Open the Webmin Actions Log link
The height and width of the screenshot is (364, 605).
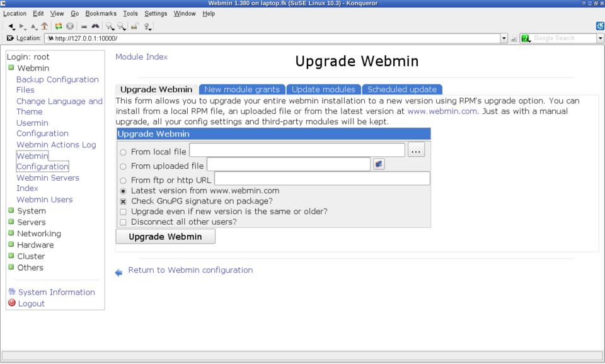point(56,145)
